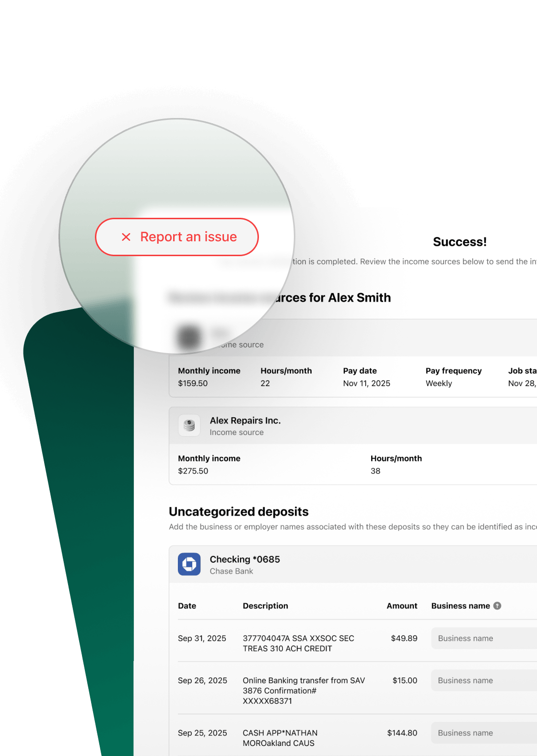Click the Description column header

266,606
